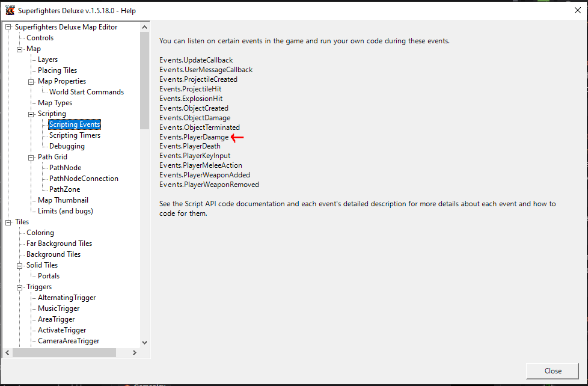Viewport: 588px width, 386px height.
Task: Click the tree vertical scrollbar up arrow
Action: click(145, 27)
